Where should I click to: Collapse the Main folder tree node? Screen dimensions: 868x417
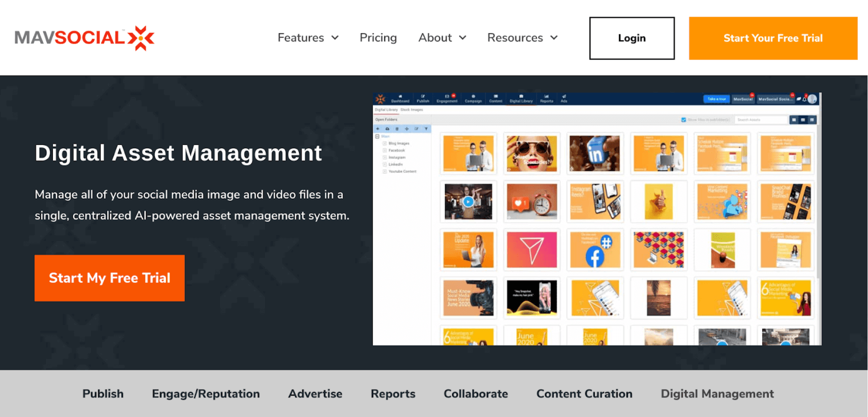(377, 137)
